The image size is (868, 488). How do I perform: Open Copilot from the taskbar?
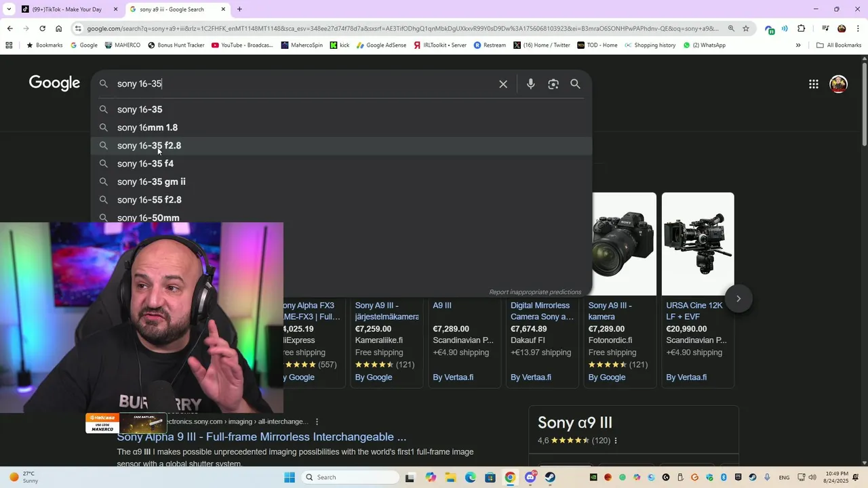(431, 477)
